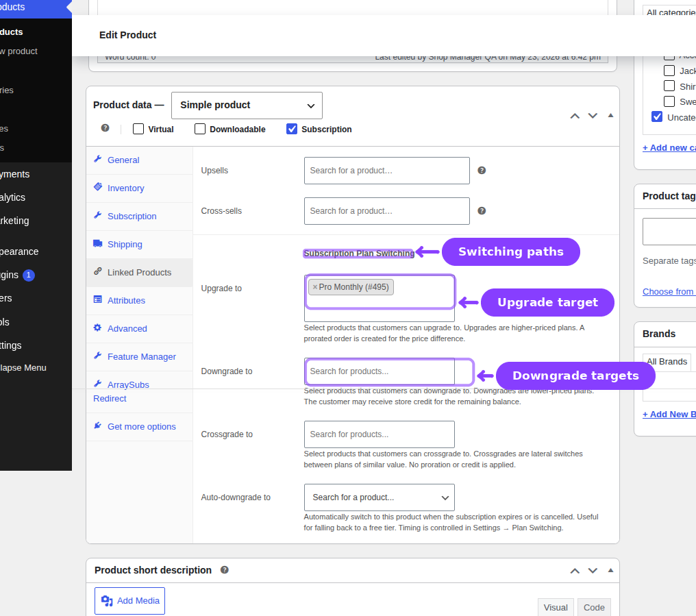Click Add new category link

pyautogui.click(x=669, y=148)
